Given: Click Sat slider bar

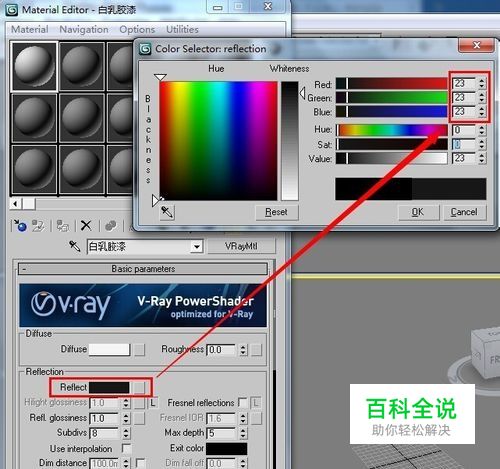Looking at the screenshot, I should [392, 144].
